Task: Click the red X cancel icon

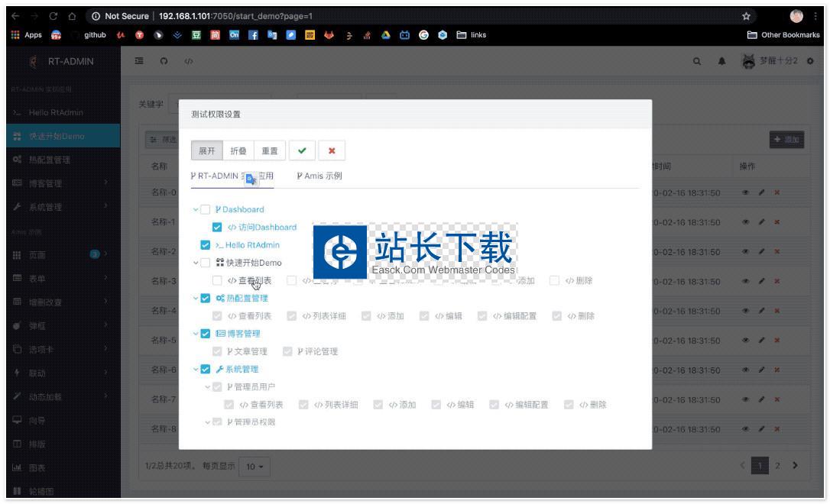Action: click(x=331, y=150)
